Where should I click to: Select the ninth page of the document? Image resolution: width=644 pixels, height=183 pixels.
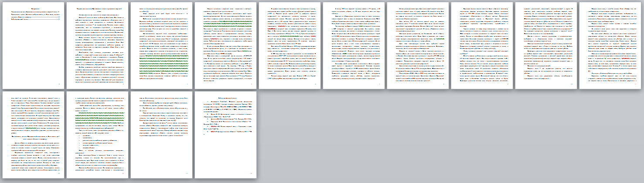pyautogui.click(x=546, y=45)
